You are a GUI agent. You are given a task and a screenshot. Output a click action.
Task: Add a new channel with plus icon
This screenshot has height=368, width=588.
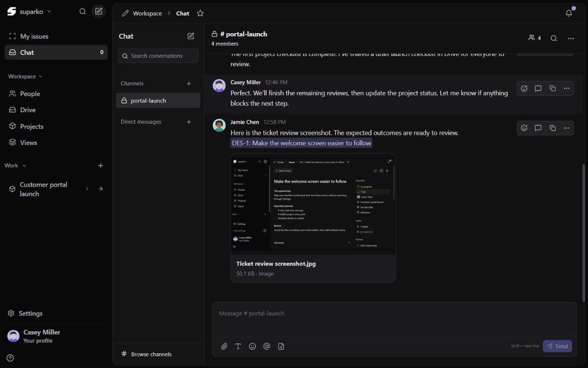tap(189, 83)
